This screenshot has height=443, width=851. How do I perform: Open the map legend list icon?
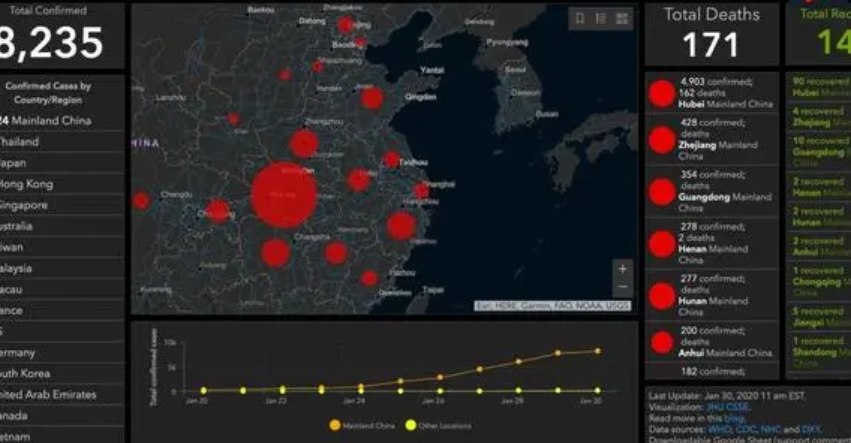pyautogui.click(x=601, y=18)
